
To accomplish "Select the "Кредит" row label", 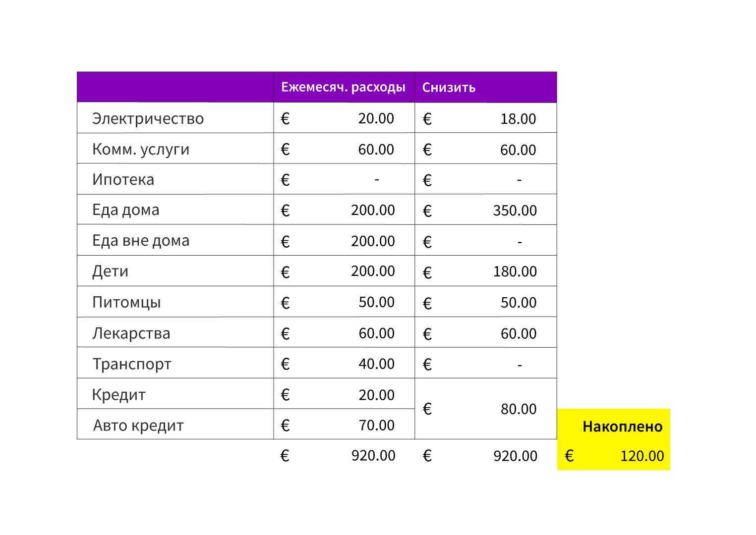I will click(x=118, y=395).
